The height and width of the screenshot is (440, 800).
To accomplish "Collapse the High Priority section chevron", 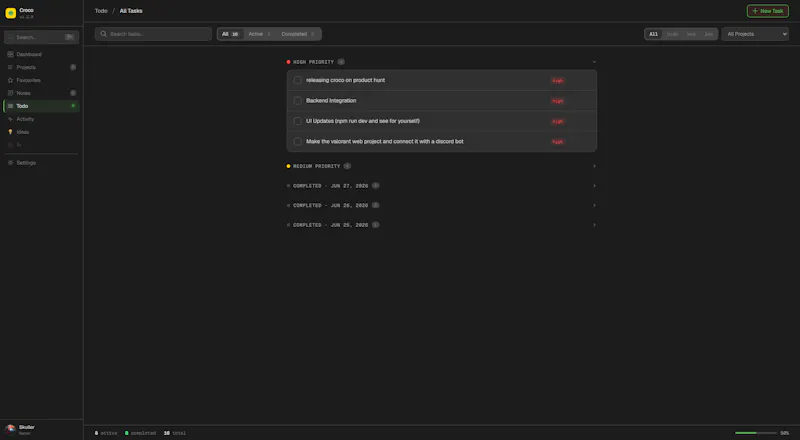I will 594,62.
